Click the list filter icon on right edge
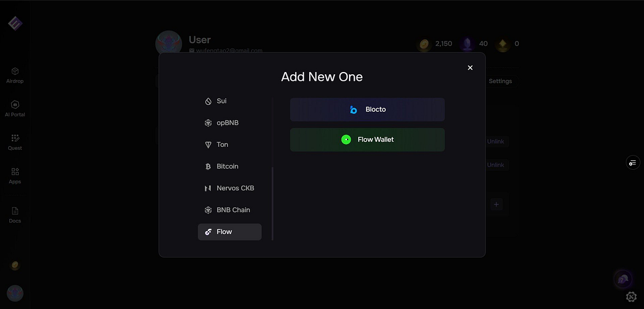Image resolution: width=644 pixels, height=309 pixels. click(x=633, y=163)
